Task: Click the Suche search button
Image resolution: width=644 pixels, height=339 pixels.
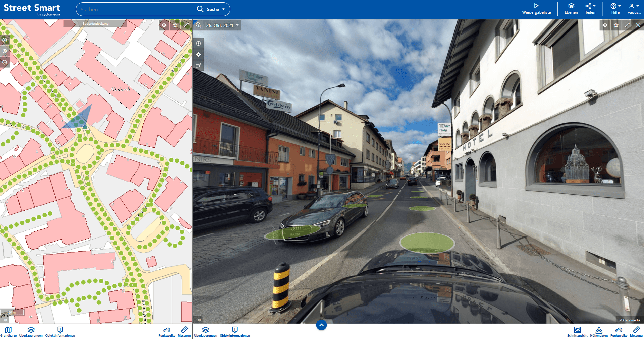Action: pos(210,9)
